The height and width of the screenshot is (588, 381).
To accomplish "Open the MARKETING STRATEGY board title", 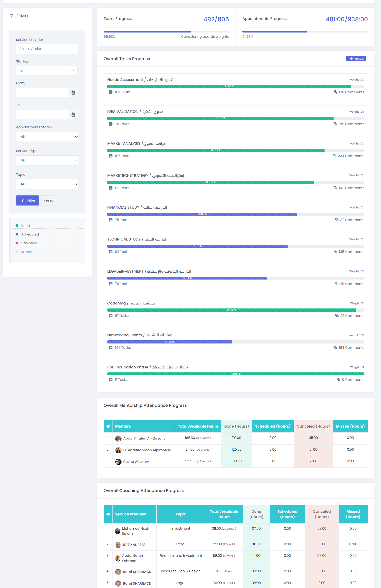I will [x=146, y=175].
